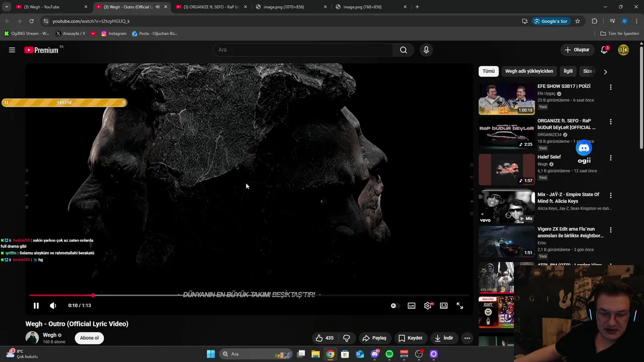The image size is (644, 362).
Task: Open the Tüm Yer İşaretleri bookmarks folder
Action: coord(620,34)
